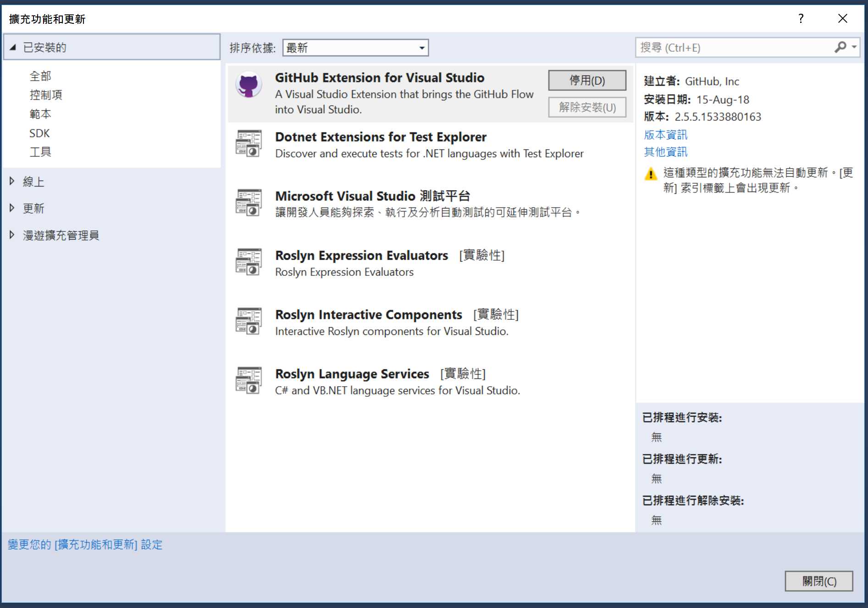Open the 其他資訊 link
The height and width of the screenshot is (608, 868).
click(665, 152)
